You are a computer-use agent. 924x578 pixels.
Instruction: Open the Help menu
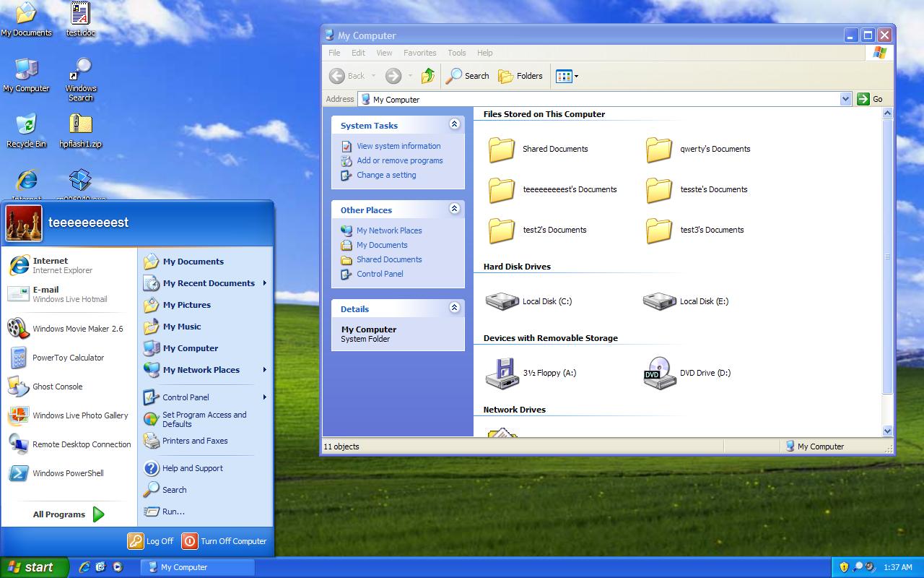pos(484,53)
